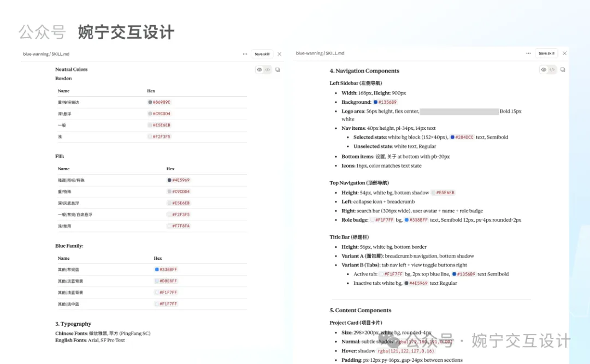The width and height of the screenshot is (590, 364).
Task: Open the ellipsis options menu in right panel
Action: click(x=529, y=53)
